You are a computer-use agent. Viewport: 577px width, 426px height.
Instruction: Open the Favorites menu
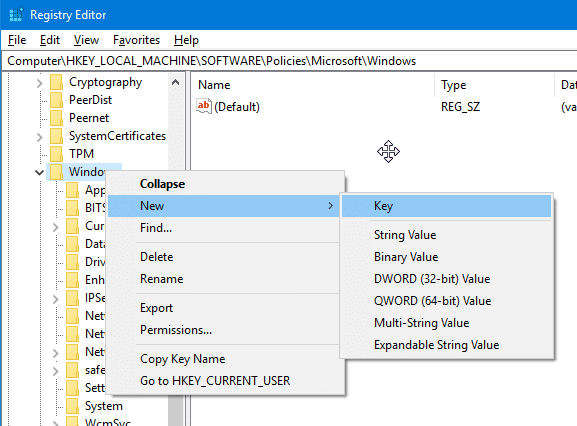tap(136, 40)
